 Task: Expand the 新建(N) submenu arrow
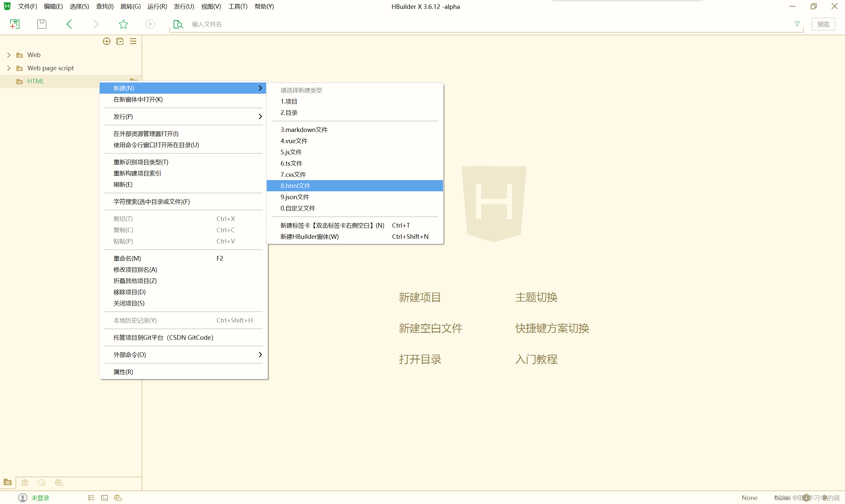(x=260, y=88)
